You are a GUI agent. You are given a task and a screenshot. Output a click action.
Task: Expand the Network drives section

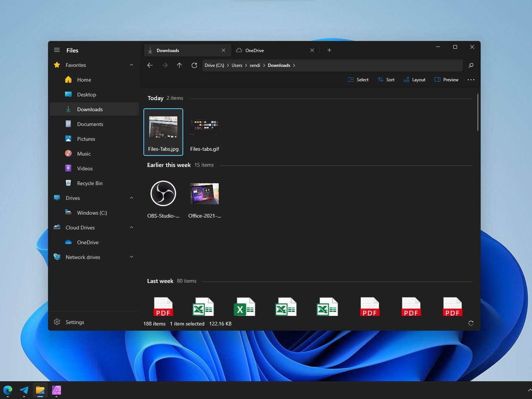(x=132, y=257)
